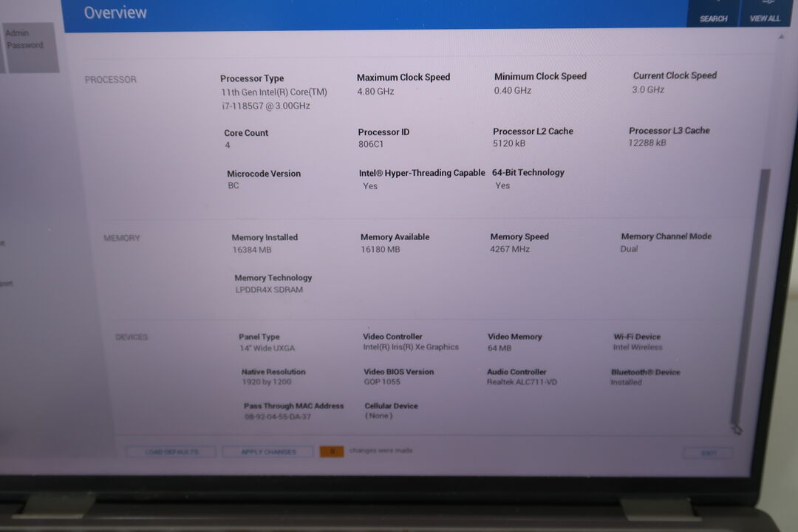
Task: Select the DEVICES section heading
Action: tap(132, 337)
